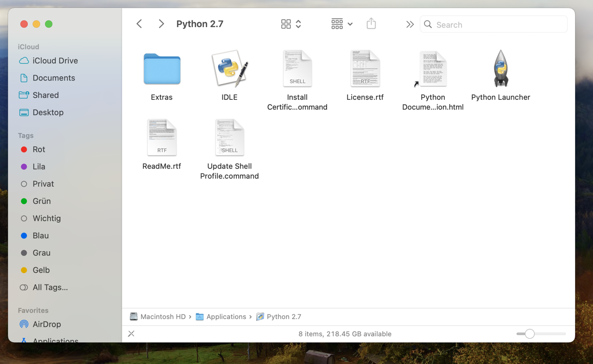The image size is (593, 364).
Task: Open Documents from sidebar label
Action: pos(54,78)
